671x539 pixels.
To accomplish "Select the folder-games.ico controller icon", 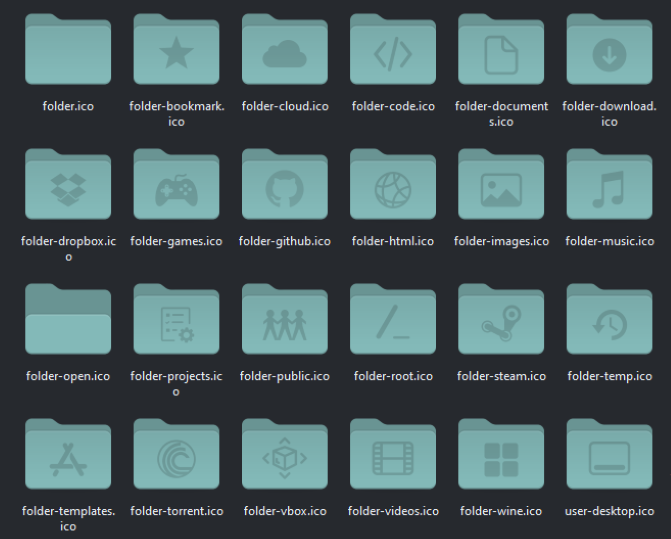I will click(176, 188).
